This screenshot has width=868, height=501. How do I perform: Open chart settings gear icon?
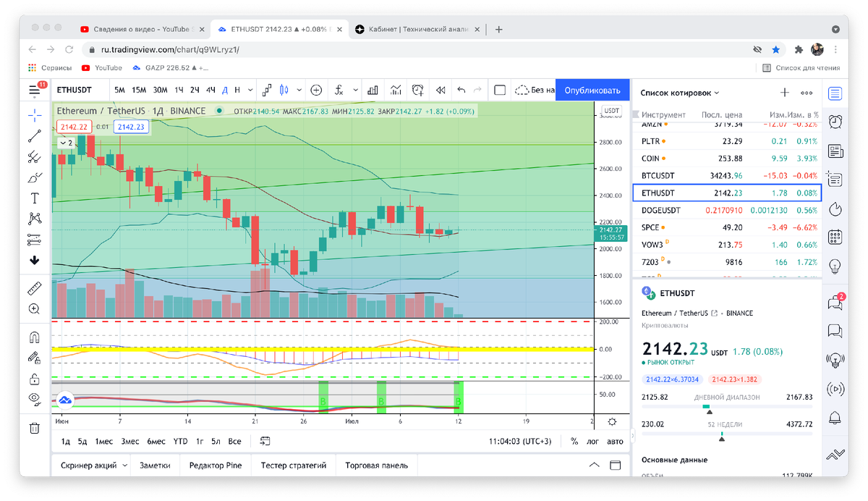coord(613,422)
